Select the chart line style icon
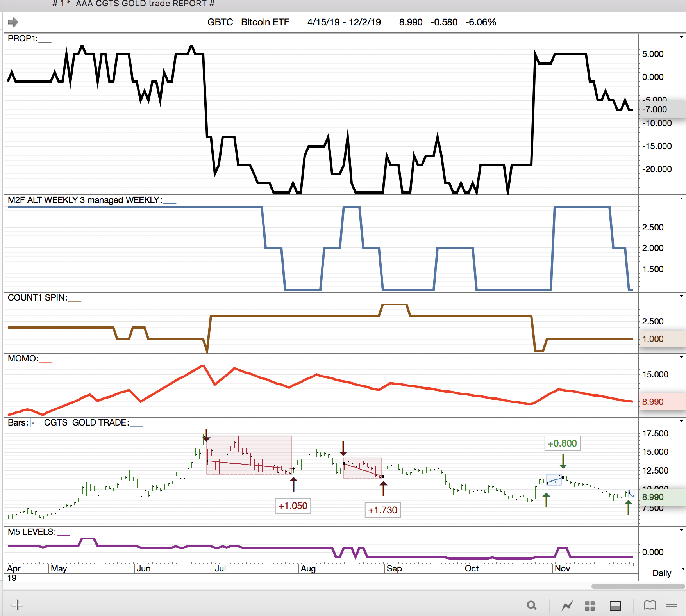 click(567, 605)
